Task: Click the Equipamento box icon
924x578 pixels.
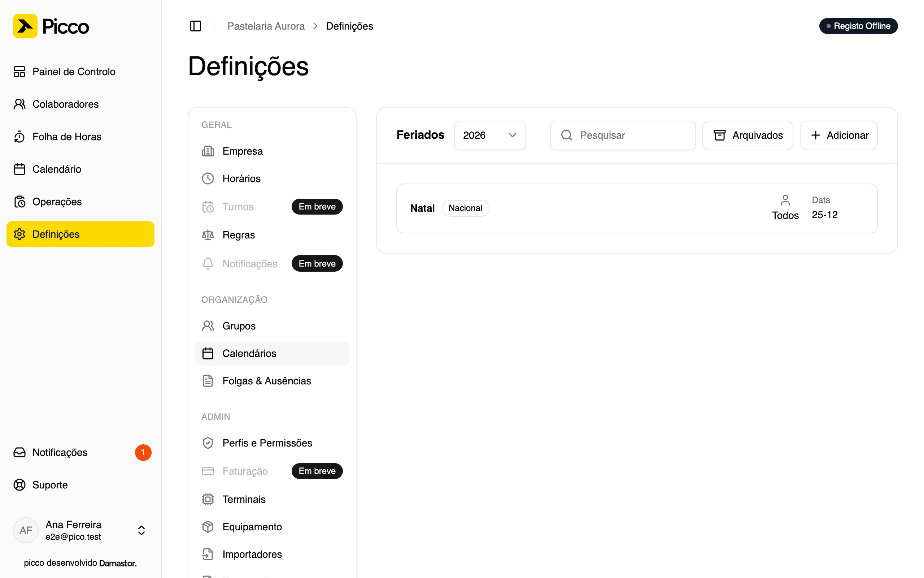Action: pos(208,527)
